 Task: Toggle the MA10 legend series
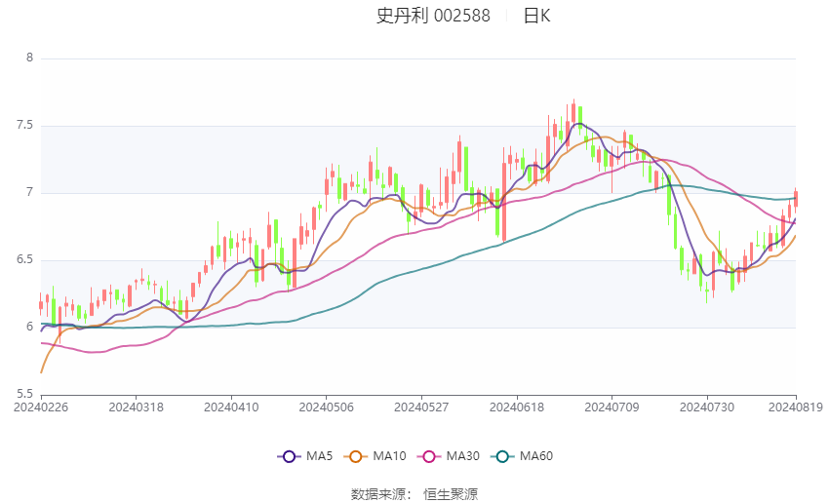tap(375, 456)
